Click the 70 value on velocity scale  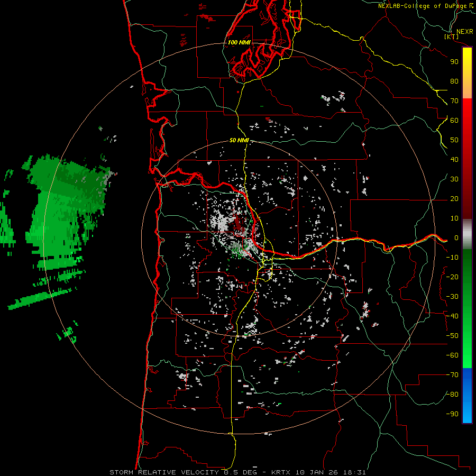click(454, 101)
